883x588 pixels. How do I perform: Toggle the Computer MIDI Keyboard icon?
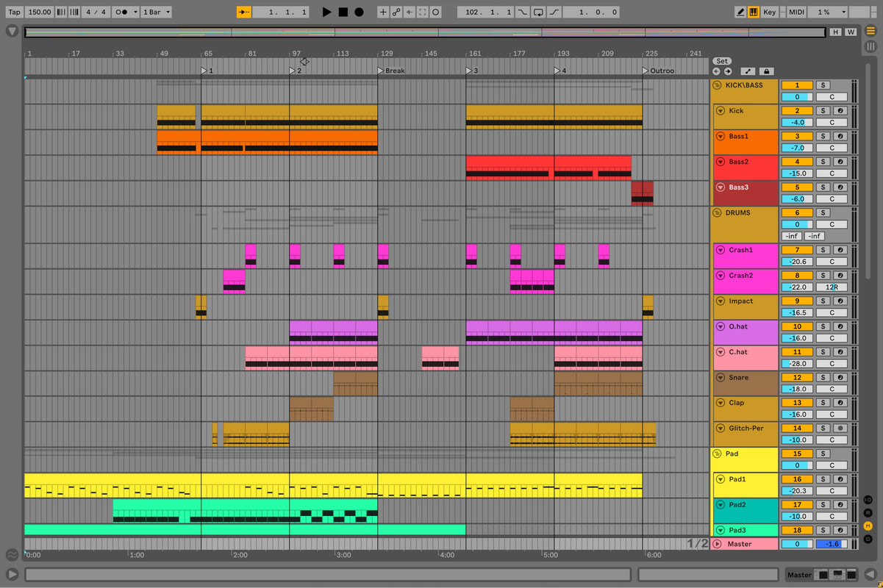click(x=754, y=12)
